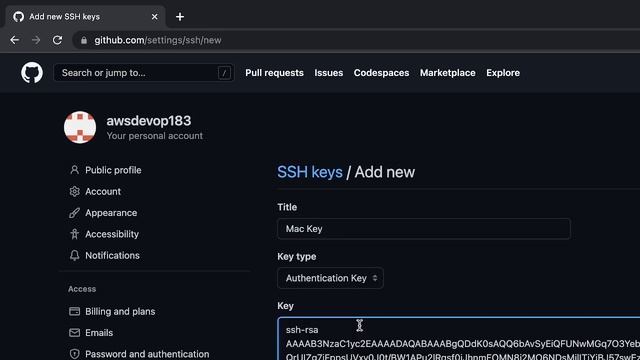Select the Add new SSH keys tab
The height and width of the screenshot is (360, 640).
(85, 17)
